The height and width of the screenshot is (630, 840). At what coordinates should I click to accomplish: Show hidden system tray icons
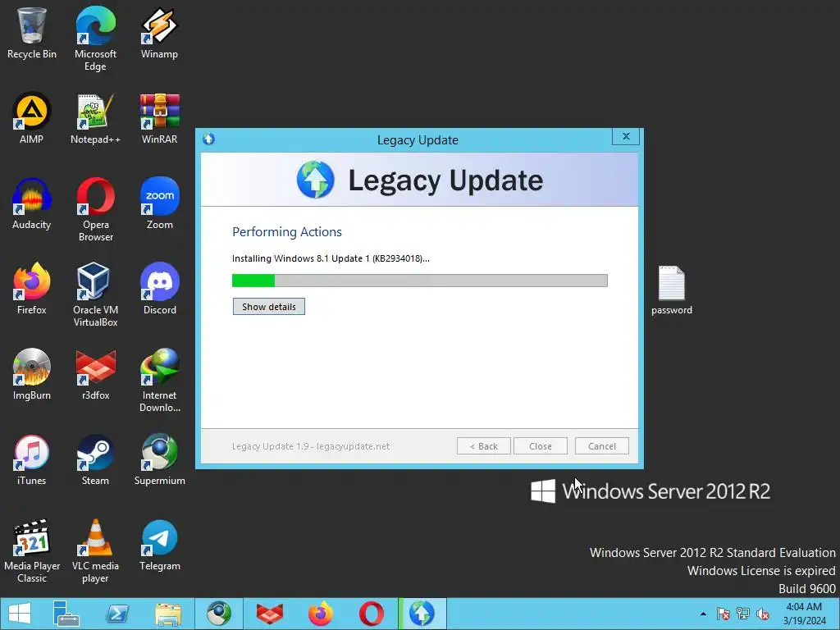pos(703,614)
